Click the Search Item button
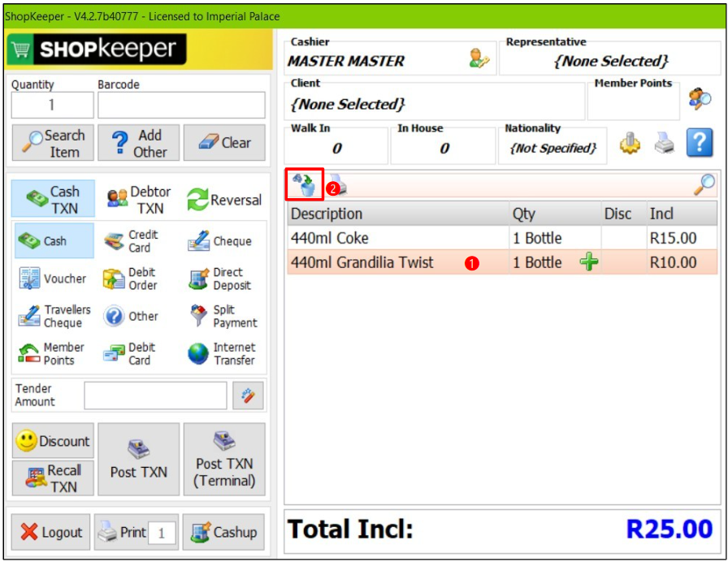Image resolution: width=728 pixels, height=562 pixels. 53,143
